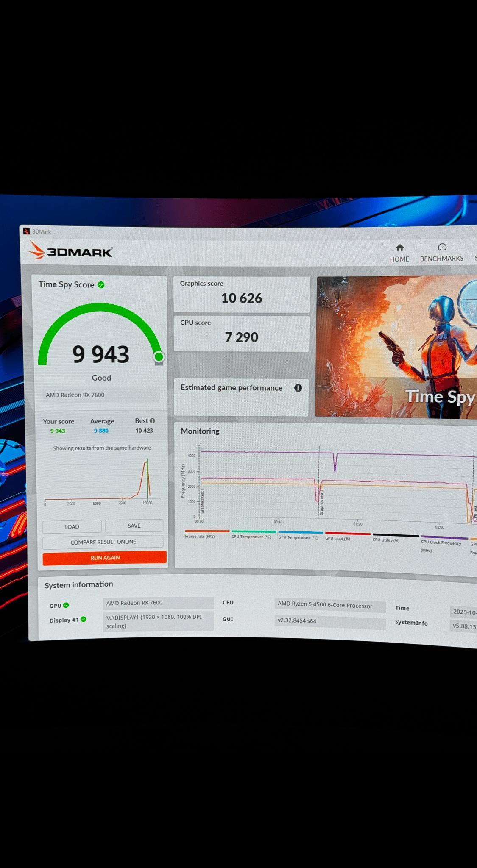Click Your score value 9 943
This screenshot has width=477, height=868.
pos(58,431)
